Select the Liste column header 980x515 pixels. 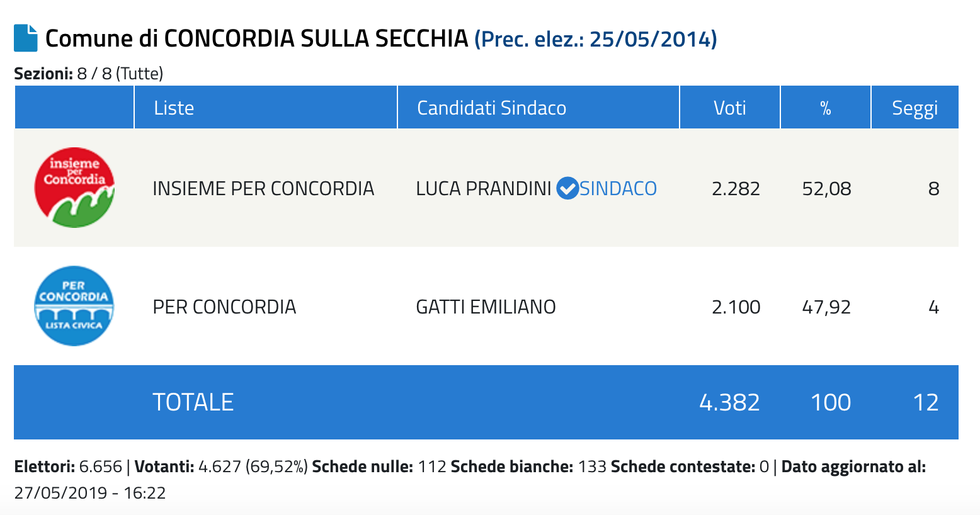[174, 108]
